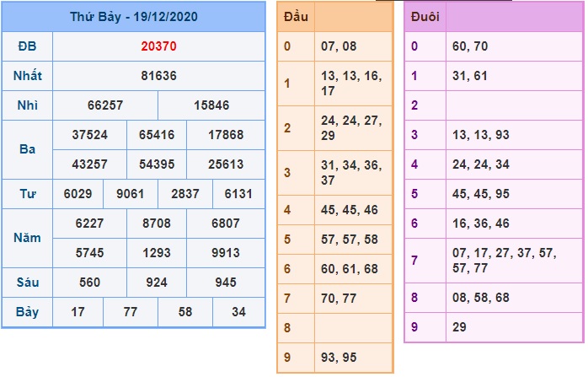
Task: Click the "Đầu" table header
Action: tap(296, 17)
